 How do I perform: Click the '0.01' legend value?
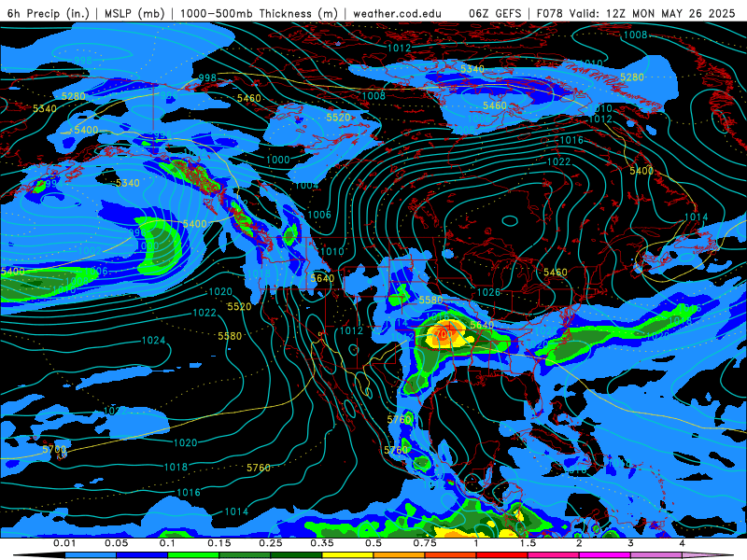coord(64,543)
